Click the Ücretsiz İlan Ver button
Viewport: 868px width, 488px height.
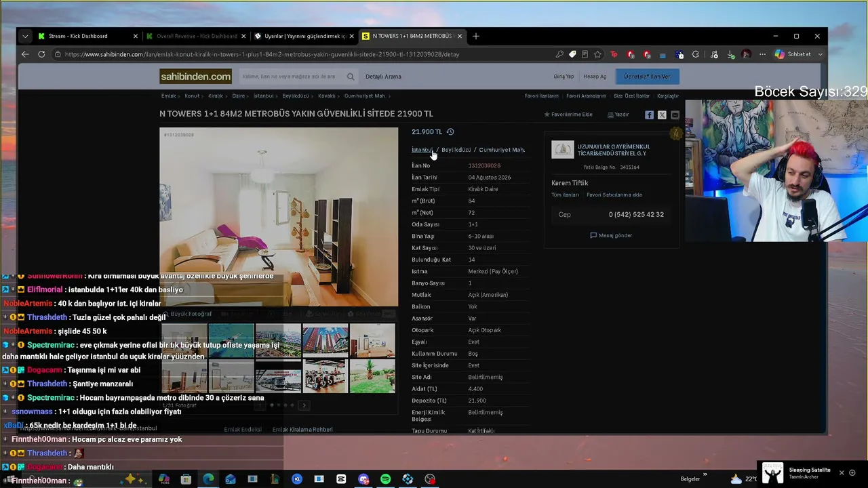[x=647, y=77]
